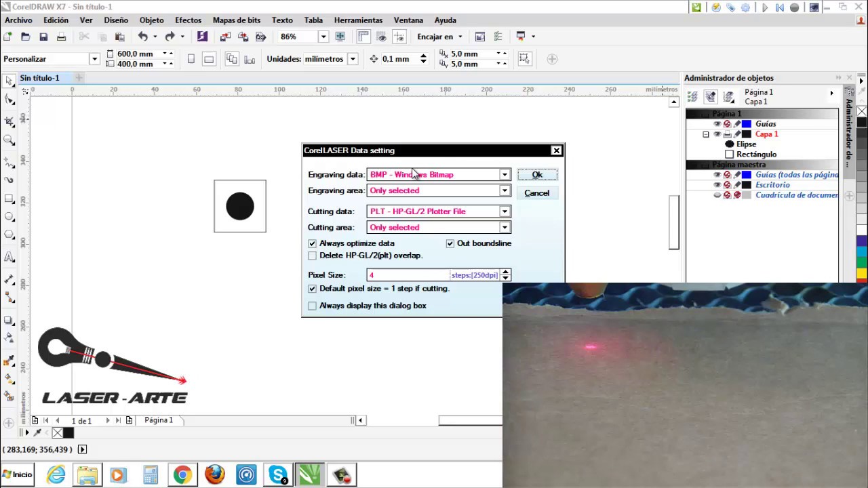Select the Rectángulo object row
868x488 pixels.
click(756, 155)
